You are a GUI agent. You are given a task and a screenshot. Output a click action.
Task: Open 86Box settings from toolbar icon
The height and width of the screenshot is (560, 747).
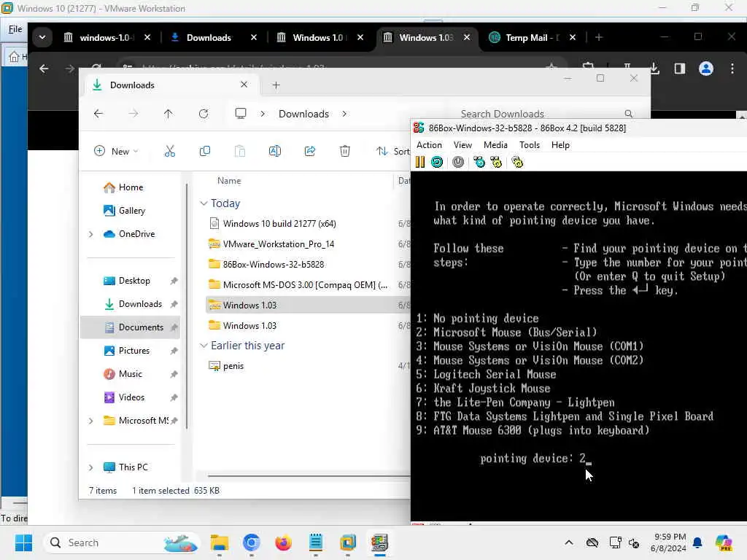point(517,162)
